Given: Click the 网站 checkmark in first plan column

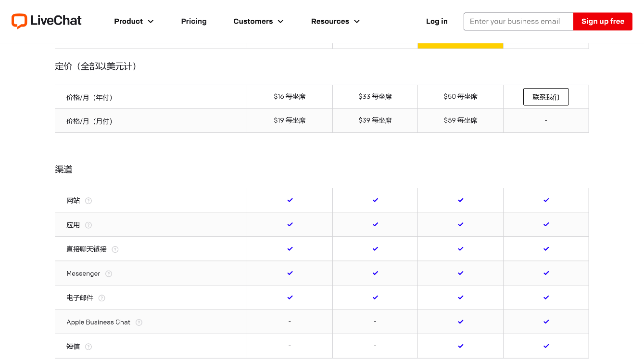Looking at the screenshot, I should coord(290,200).
